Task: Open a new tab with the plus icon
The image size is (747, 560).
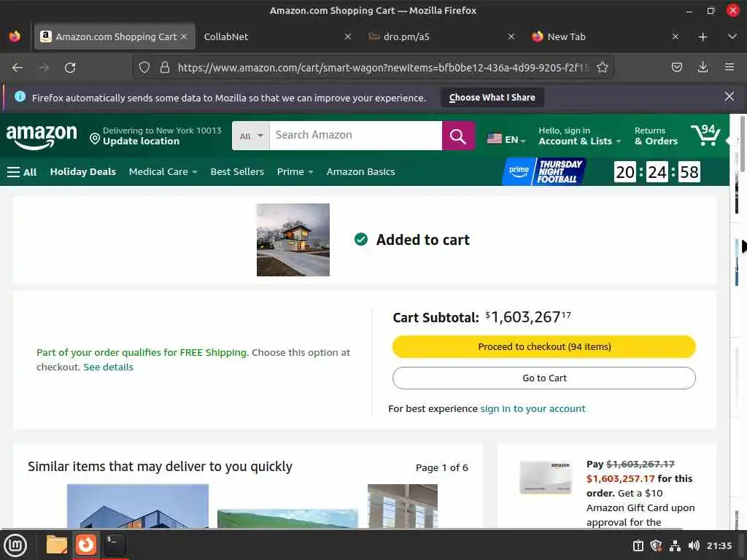Action: [703, 36]
